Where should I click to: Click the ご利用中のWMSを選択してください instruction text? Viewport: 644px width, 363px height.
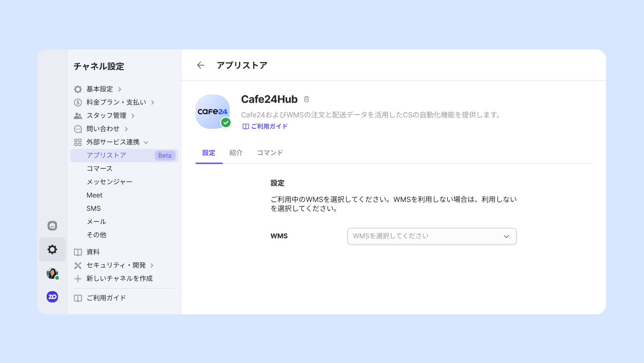(394, 204)
